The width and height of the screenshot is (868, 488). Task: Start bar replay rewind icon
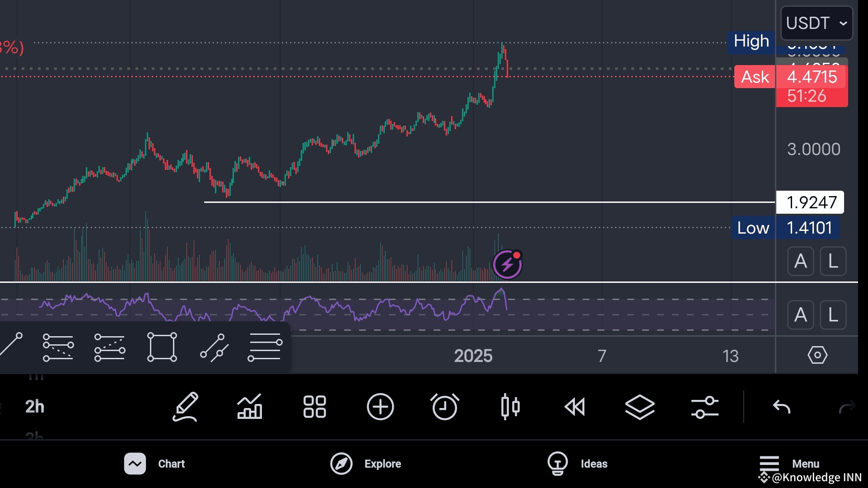pyautogui.click(x=575, y=407)
